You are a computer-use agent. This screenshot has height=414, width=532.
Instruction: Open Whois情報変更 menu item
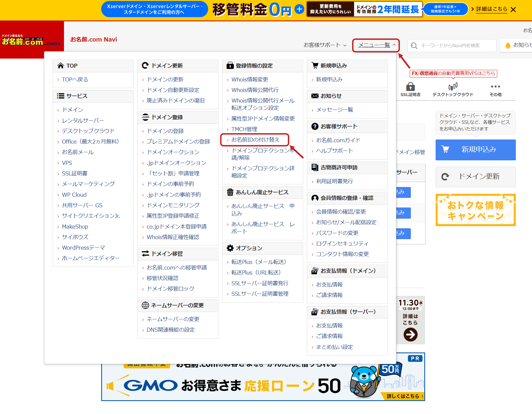(250, 79)
